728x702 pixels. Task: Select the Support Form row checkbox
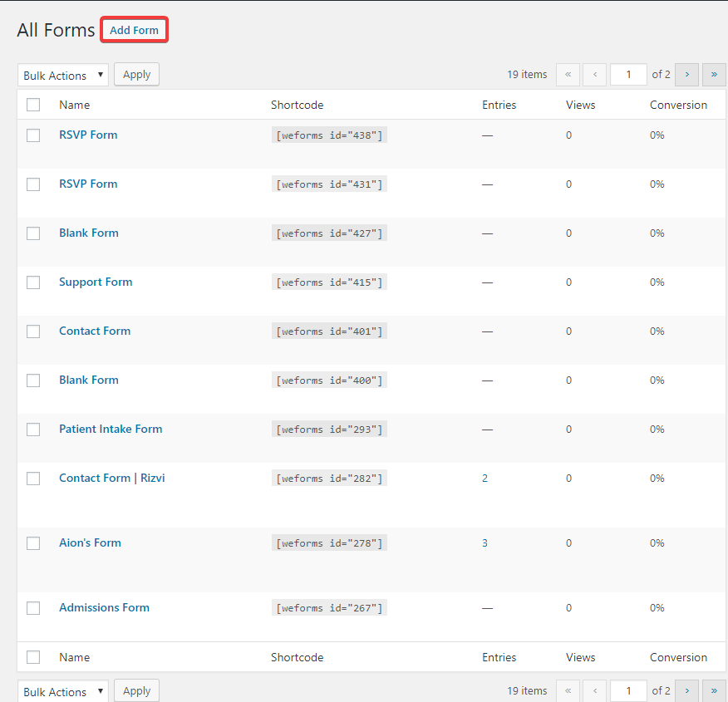(x=33, y=282)
